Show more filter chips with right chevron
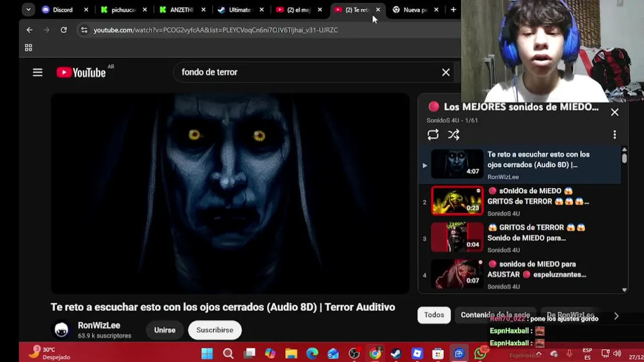The image size is (644, 362). [x=616, y=316]
